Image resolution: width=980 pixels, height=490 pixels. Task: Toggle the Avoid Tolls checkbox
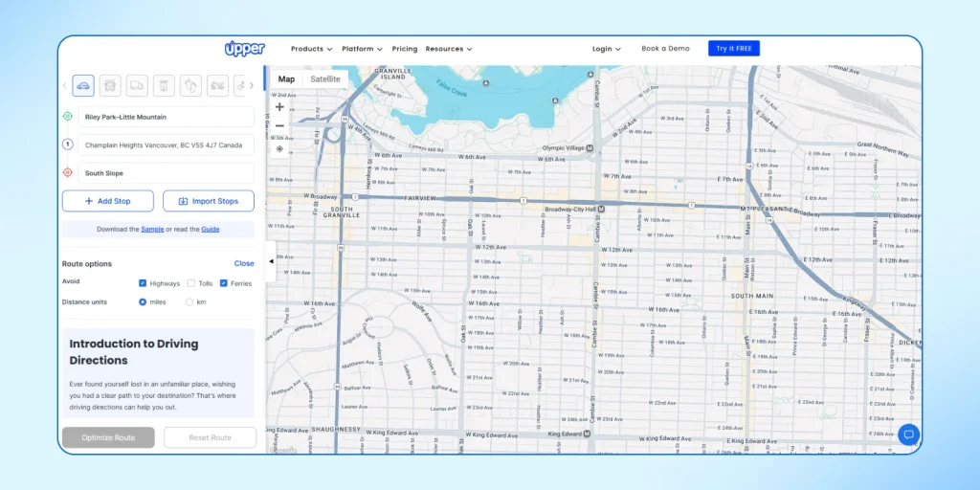(191, 283)
